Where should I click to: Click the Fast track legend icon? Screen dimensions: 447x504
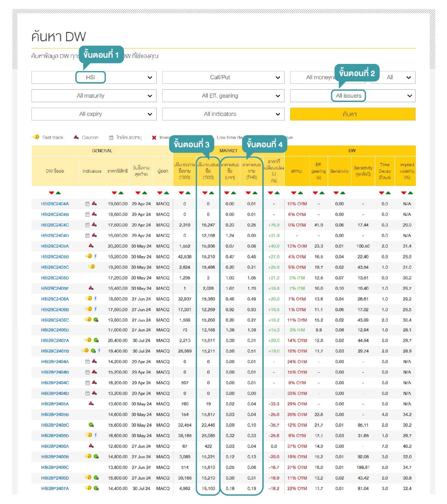(x=35, y=137)
